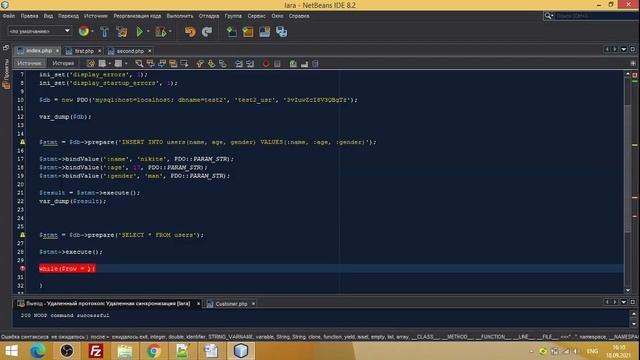The image size is (640, 360).
Task: Click the Debug Project icon
Action: pyautogui.click(x=161, y=32)
